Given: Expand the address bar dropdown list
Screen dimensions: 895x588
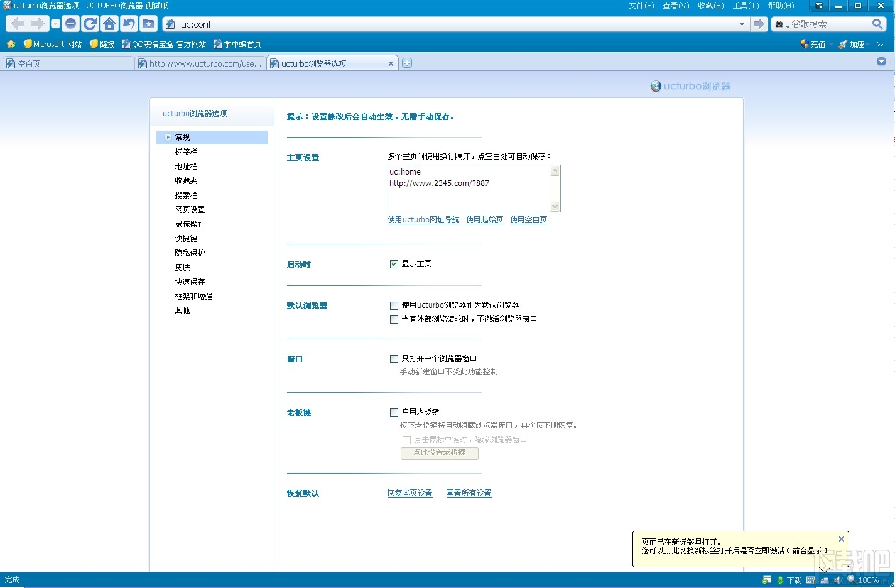Looking at the screenshot, I should click(x=742, y=24).
